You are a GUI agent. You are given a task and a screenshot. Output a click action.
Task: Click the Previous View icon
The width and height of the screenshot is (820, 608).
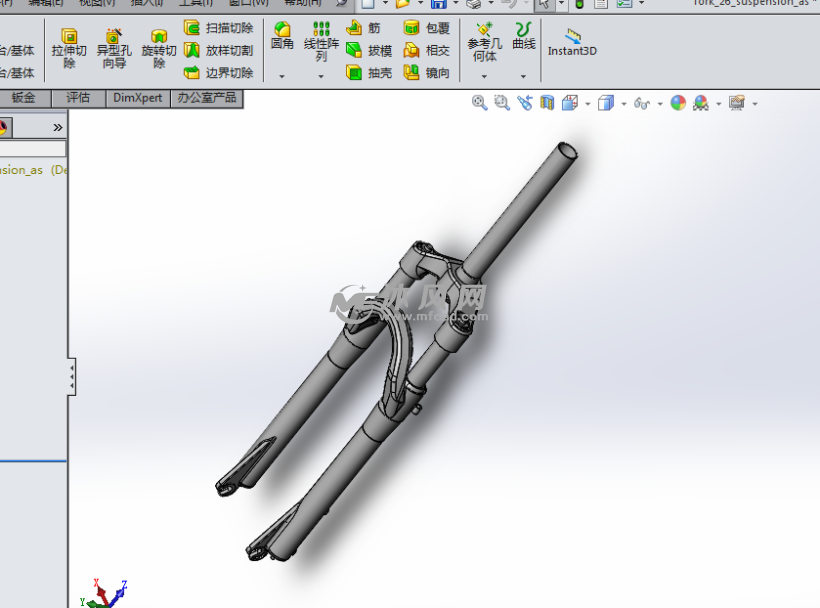[524, 103]
